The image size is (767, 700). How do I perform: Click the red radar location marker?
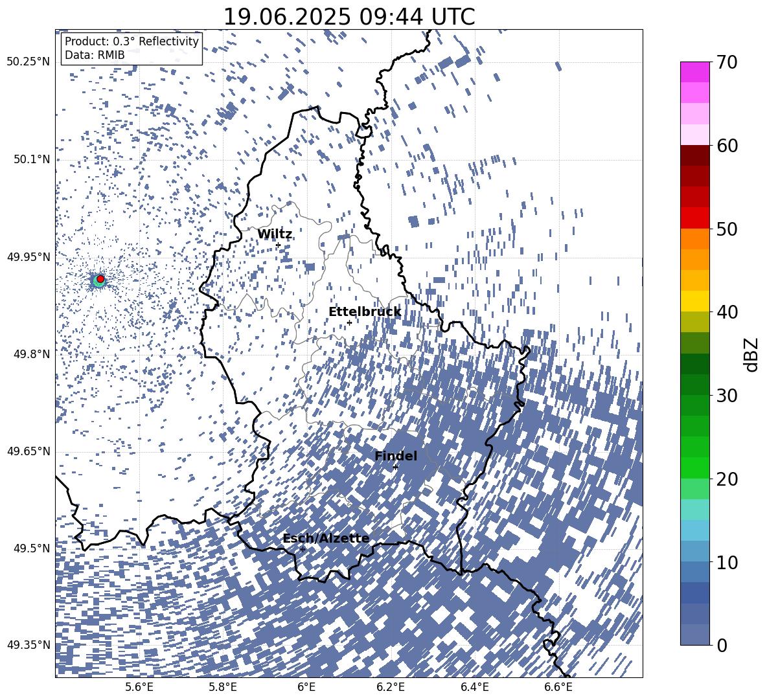coord(100,279)
